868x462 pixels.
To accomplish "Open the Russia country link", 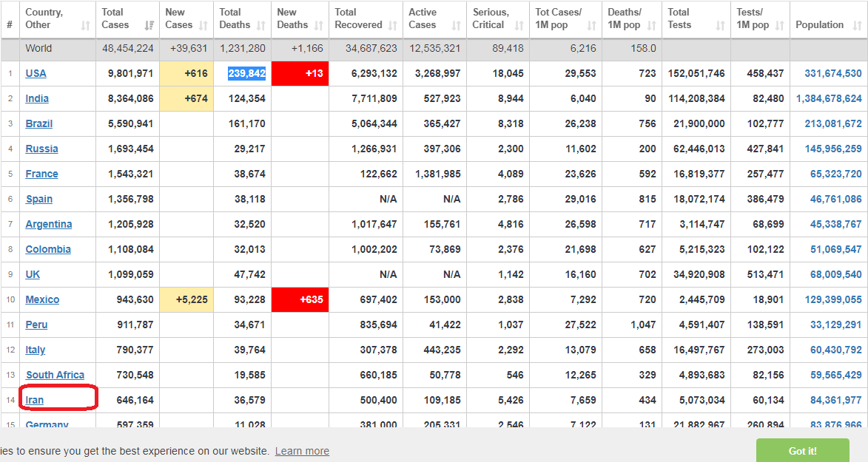I will [41, 149].
